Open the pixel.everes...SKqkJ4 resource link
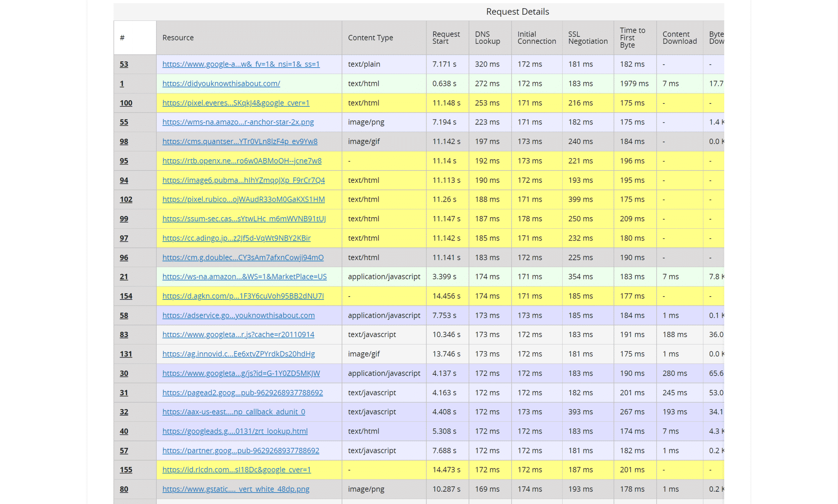 point(236,103)
